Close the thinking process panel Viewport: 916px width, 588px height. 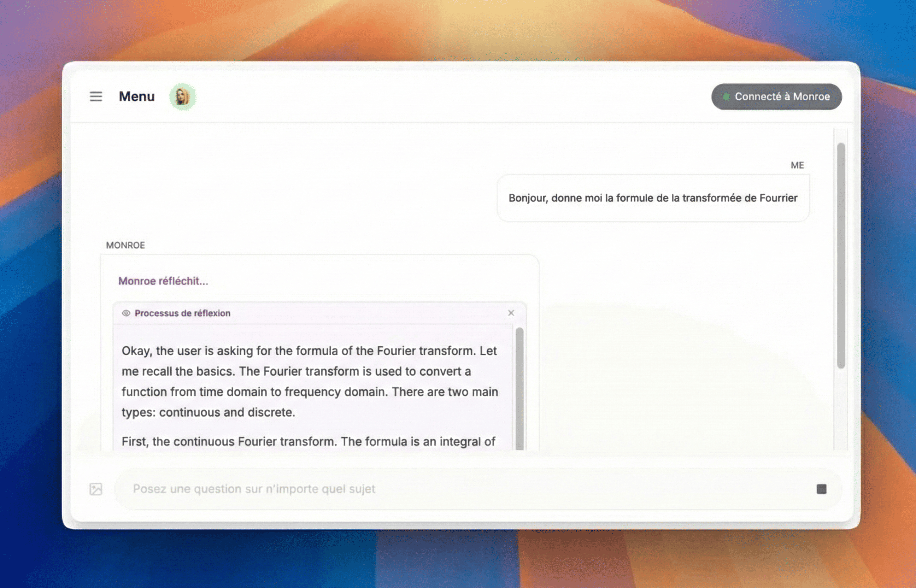(511, 313)
